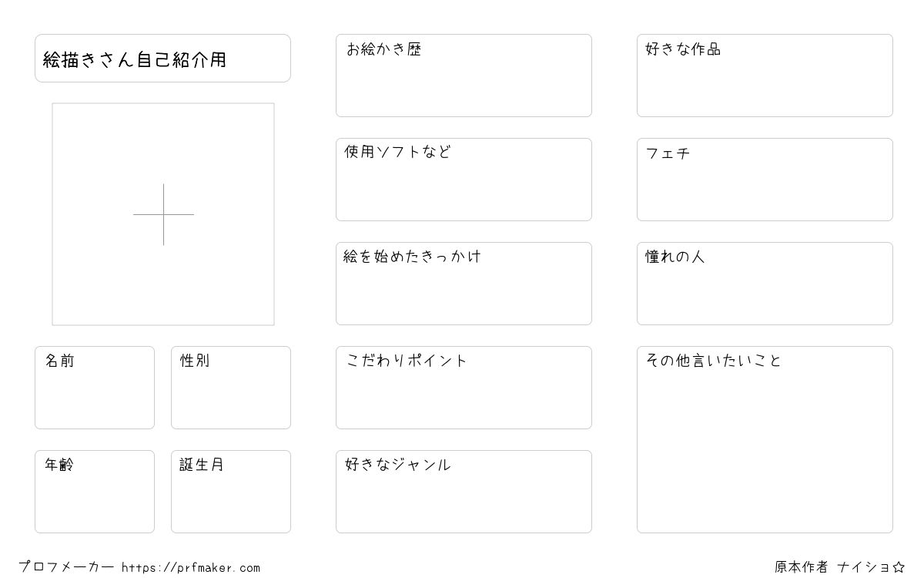Image resolution: width=924 pixels, height=578 pixels.
Task: Click the 年齢 age field
Action: click(x=95, y=492)
